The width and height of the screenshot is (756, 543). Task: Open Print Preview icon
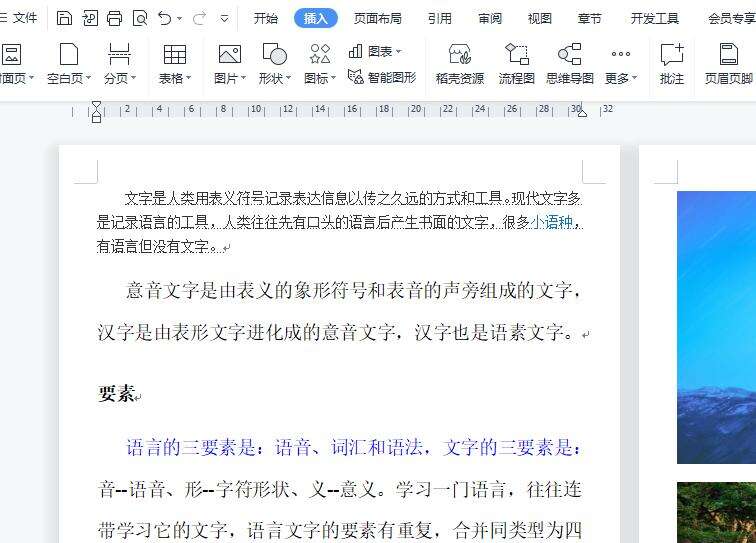click(x=140, y=18)
